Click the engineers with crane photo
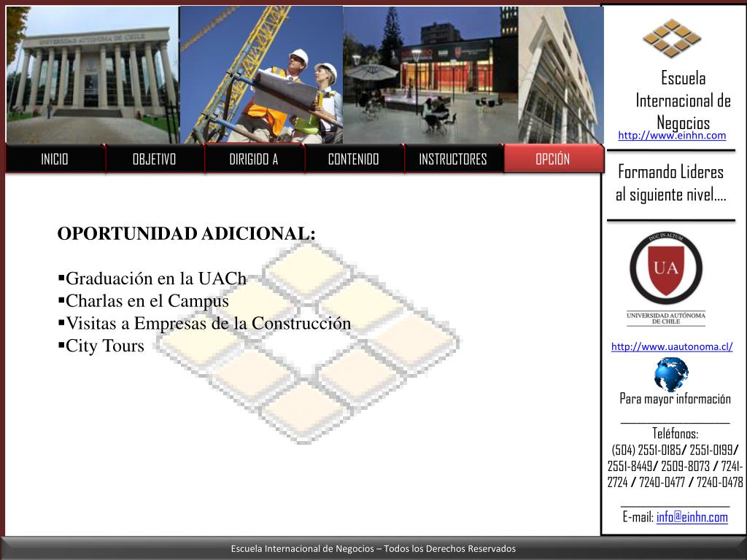The image size is (747, 560). [x=261, y=75]
